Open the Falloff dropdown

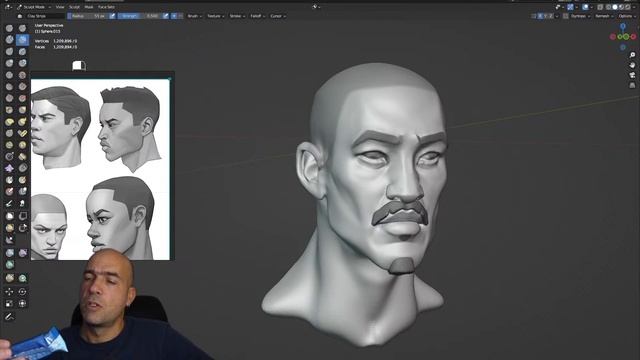click(257, 16)
